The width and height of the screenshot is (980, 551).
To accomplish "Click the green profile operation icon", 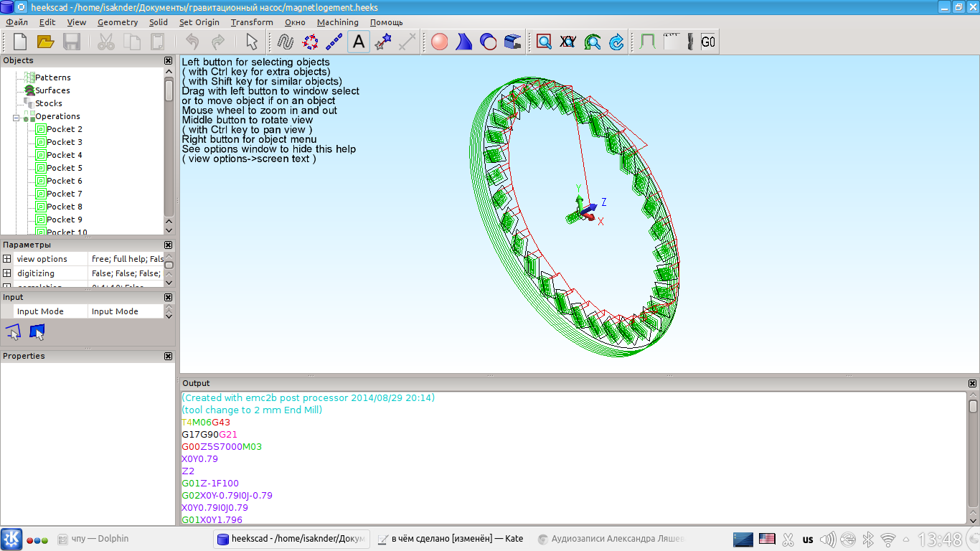I will (648, 42).
